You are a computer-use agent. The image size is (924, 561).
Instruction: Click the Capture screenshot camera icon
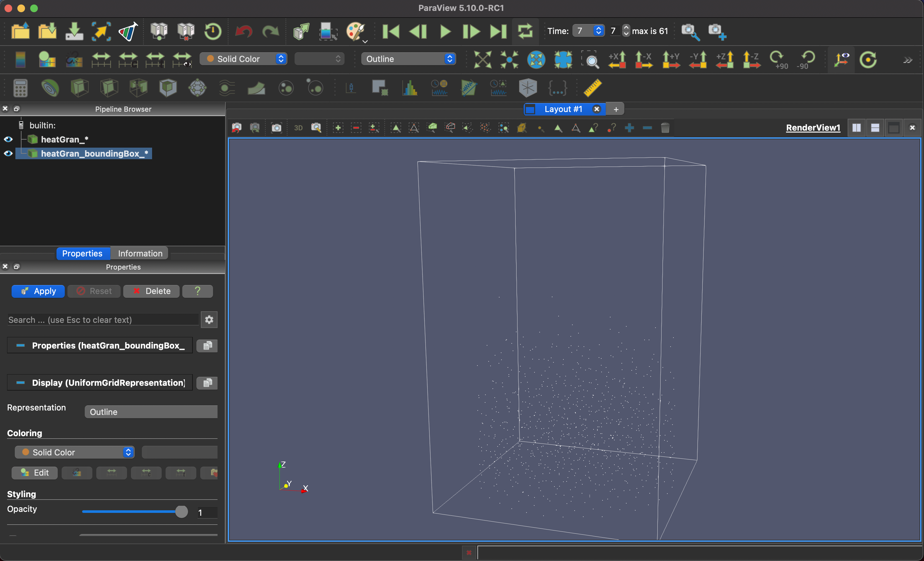[276, 128]
